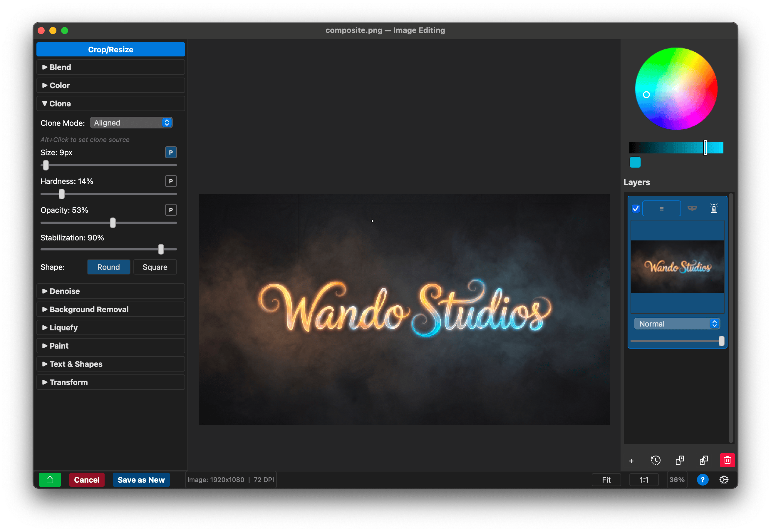Click the Stabilization slider handle
This screenshot has width=771, height=532.
click(x=161, y=249)
